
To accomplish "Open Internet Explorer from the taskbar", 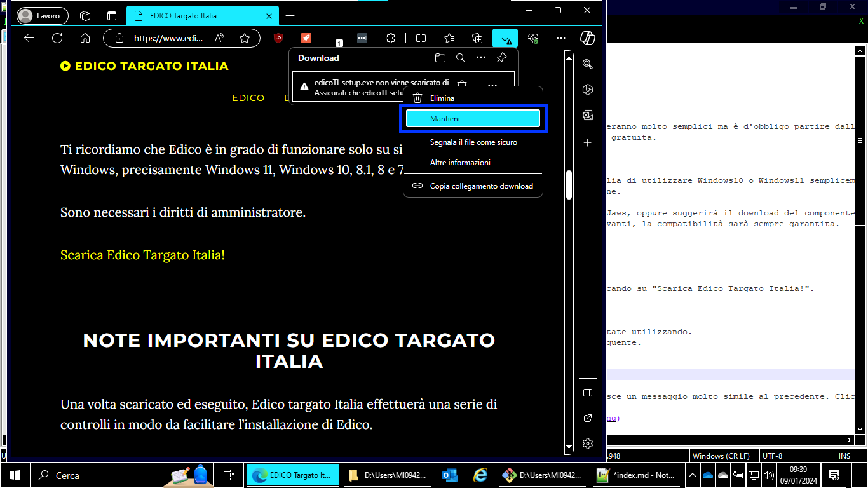I will 480,475.
